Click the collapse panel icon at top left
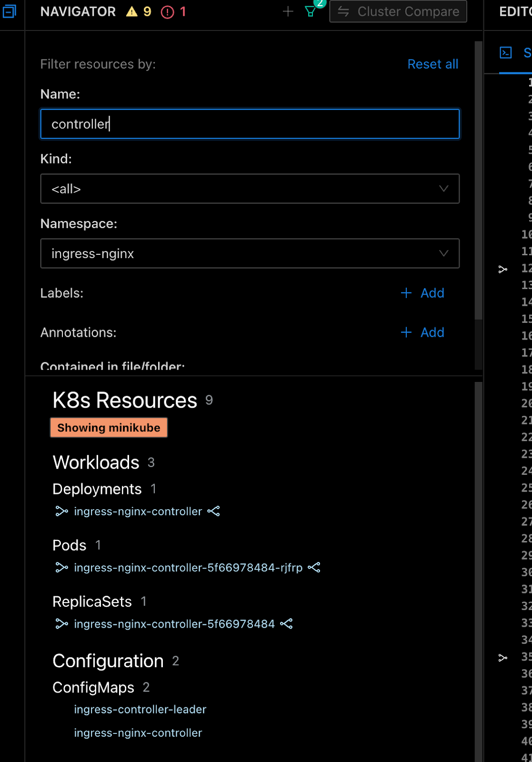Screen dimensions: 532x762 (x=9, y=11)
